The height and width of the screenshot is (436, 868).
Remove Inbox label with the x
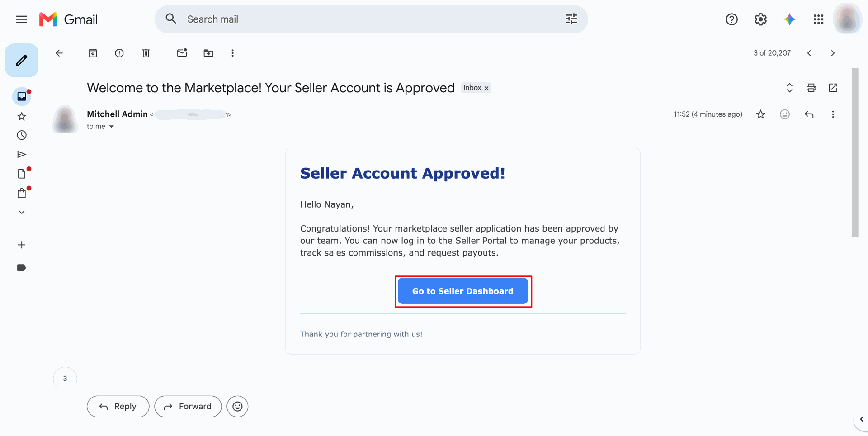pyautogui.click(x=486, y=88)
